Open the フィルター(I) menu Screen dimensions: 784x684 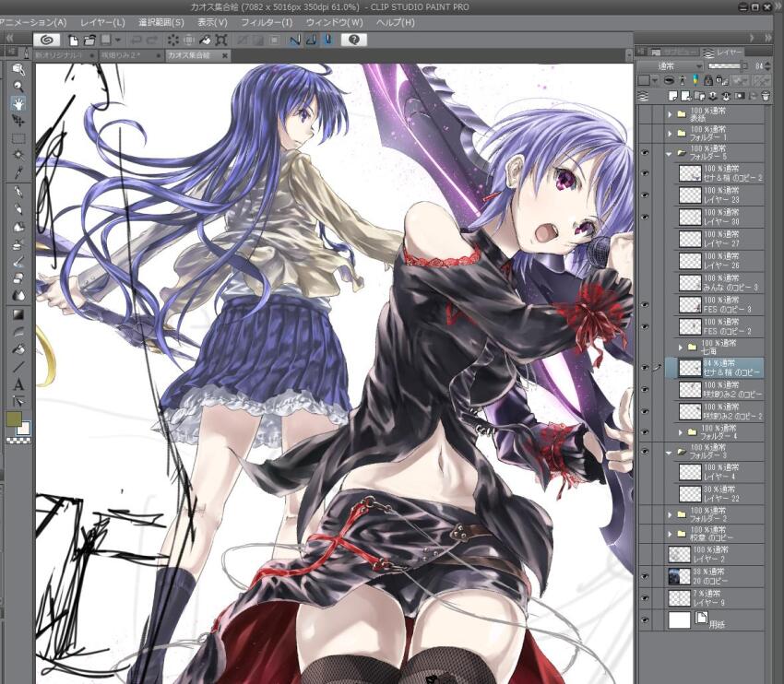point(267,22)
